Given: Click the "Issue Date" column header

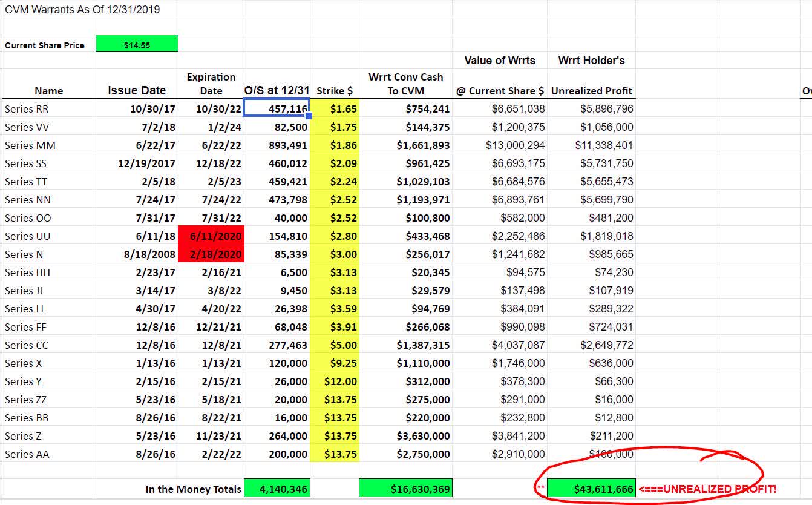Looking at the screenshot, I should click(x=137, y=90).
